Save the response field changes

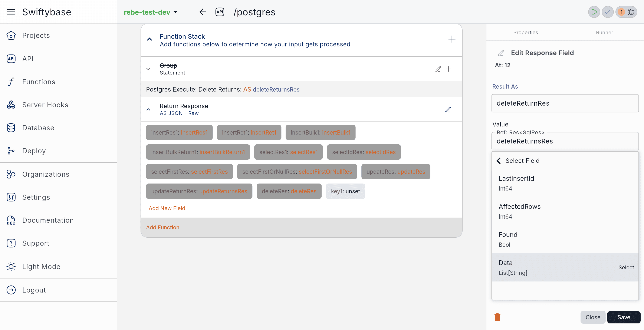(x=624, y=317)
